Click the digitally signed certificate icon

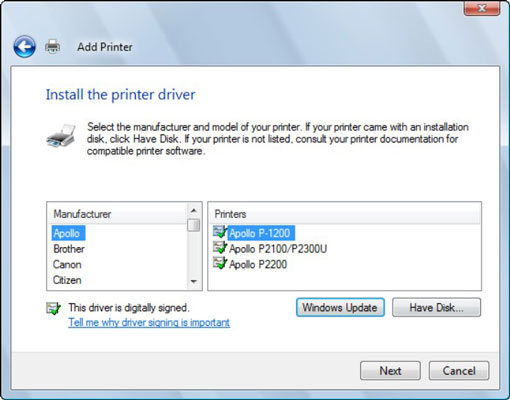click(54, 308)
